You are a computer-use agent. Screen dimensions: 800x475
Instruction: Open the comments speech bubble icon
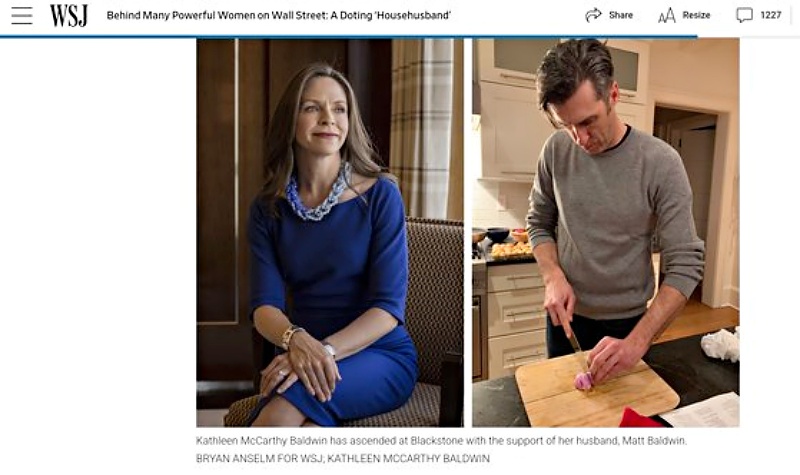tap(744, 15)
